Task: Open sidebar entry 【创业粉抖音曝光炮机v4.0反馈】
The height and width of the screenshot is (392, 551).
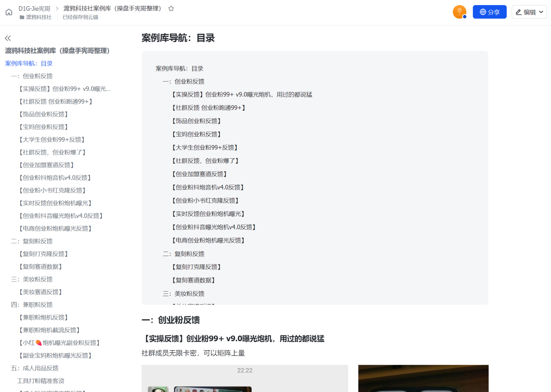Action: point(61,216)
